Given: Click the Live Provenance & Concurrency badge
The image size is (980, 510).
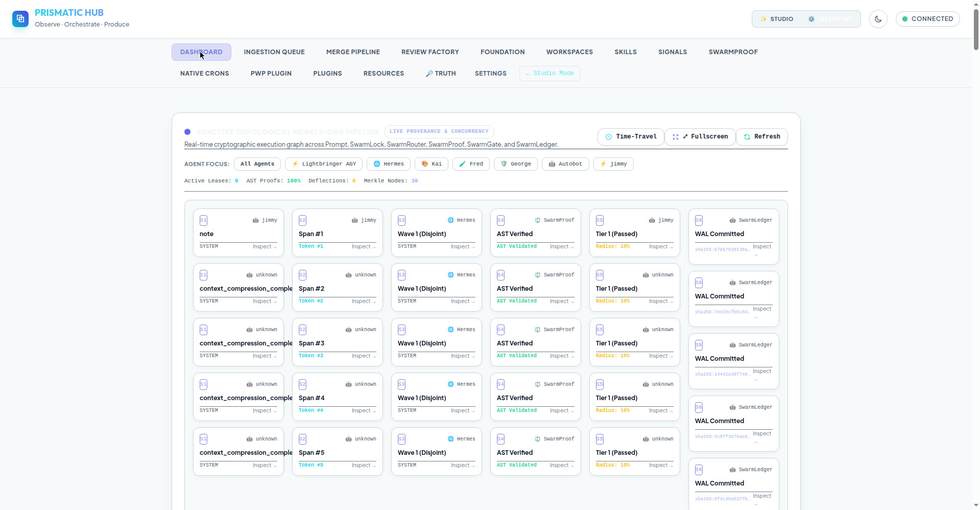Looking at the screenshot, I should pos(439,131).
